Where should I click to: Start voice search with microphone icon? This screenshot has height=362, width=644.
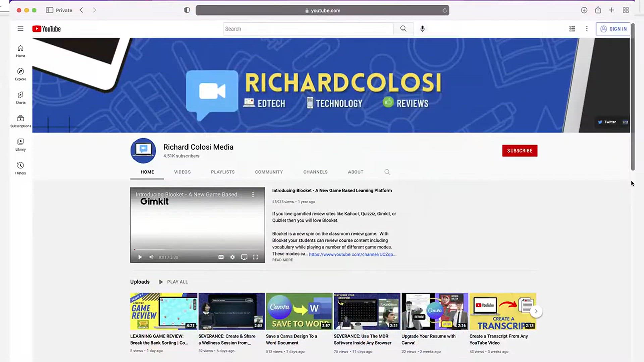pyautogui.click(x=423, y=29)
